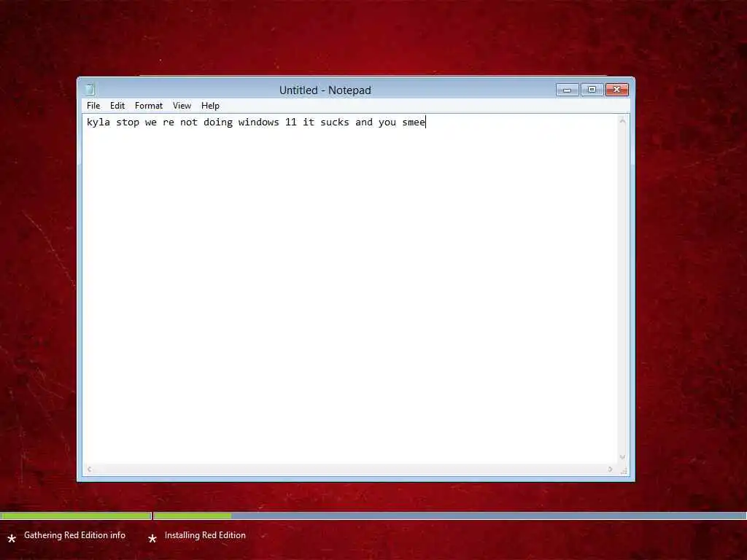Click the horizontal scrollbar right arrow
Image resolution: width=747 pixels, height=560 pixels.
click(611, 470)
